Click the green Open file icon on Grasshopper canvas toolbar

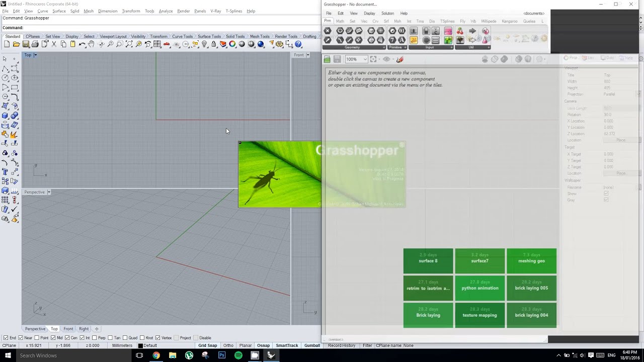tap(327, 59)
